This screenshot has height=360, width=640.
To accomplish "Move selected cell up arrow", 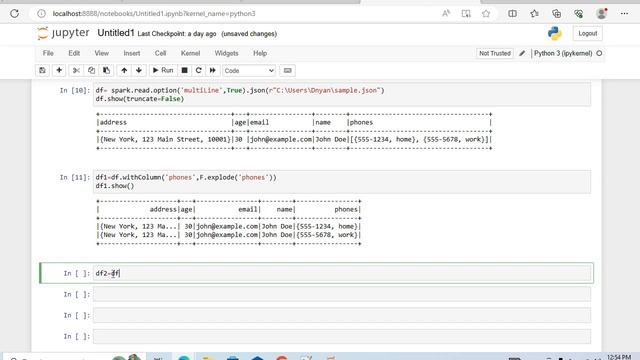I will pyautogui.click(x=124, y=71).
